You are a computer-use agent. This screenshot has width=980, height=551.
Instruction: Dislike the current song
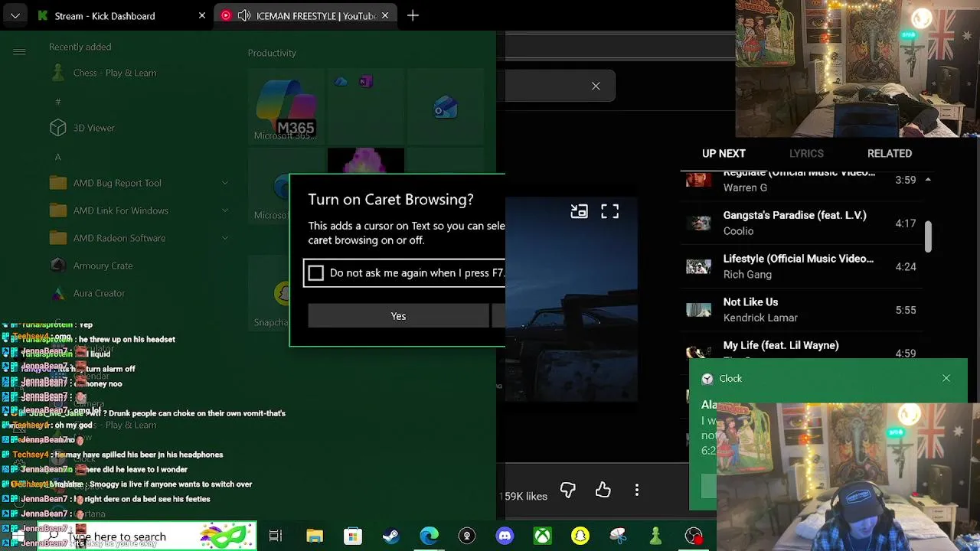coord(567,490)
